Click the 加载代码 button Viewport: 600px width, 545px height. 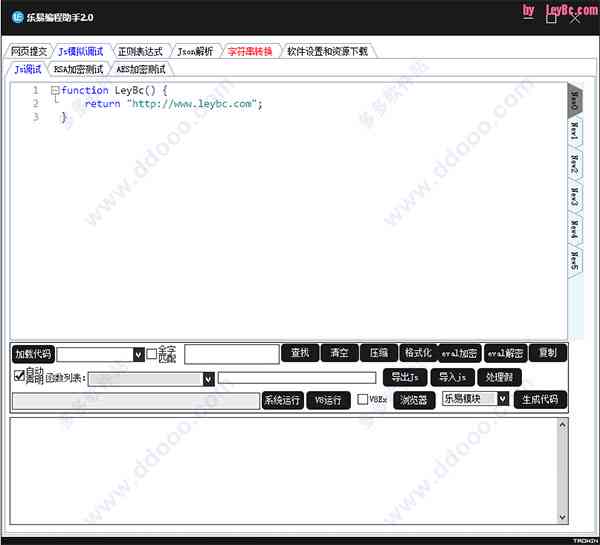(x=33, y=354)
